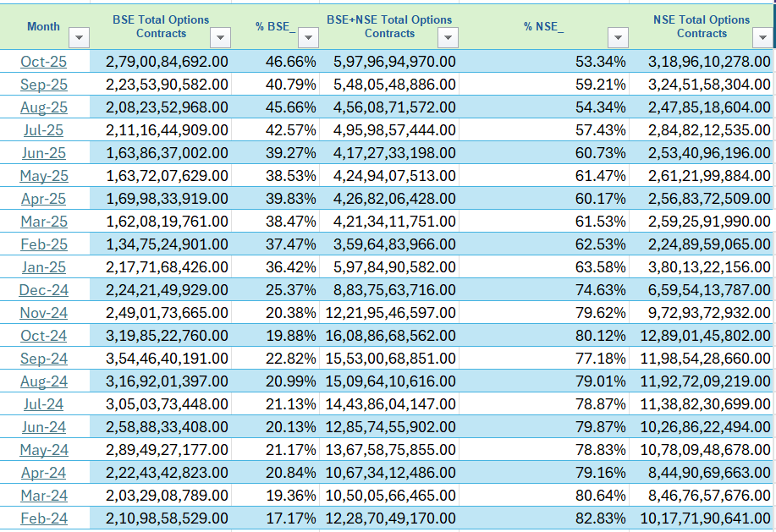
Task: Open the Sep-25 month link
Action: pyautogui.click(x=43, y=84)
